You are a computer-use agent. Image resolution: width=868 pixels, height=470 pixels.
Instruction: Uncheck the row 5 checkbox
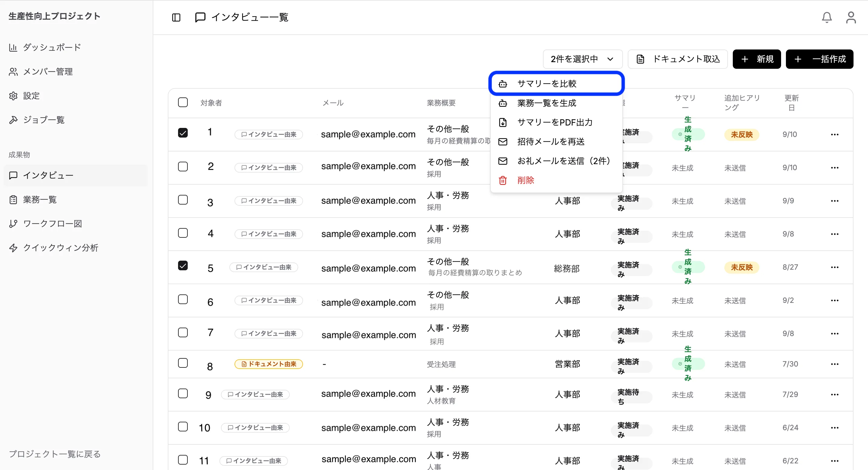(x=183, y=265)
